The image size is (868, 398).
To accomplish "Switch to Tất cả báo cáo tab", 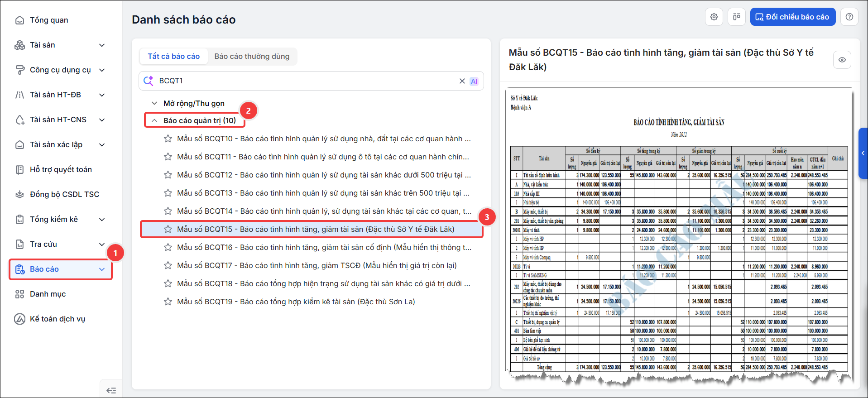I will (x=173, y=56).
